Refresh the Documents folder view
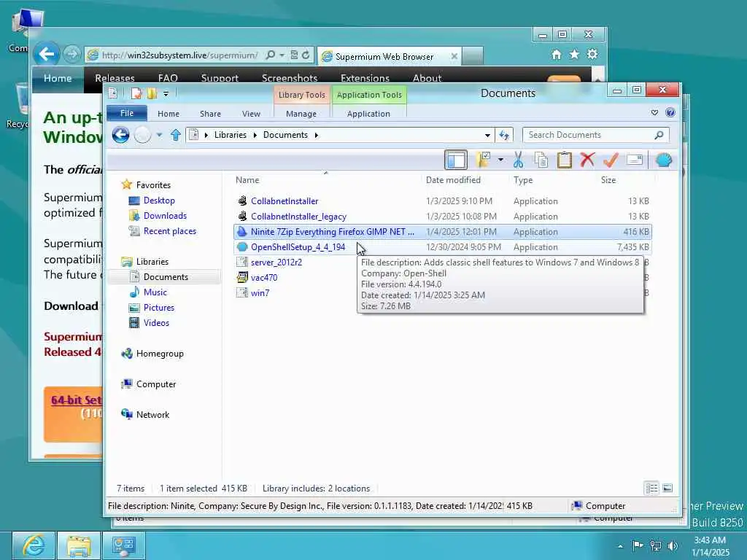747x560 pixels. (504, 135)
